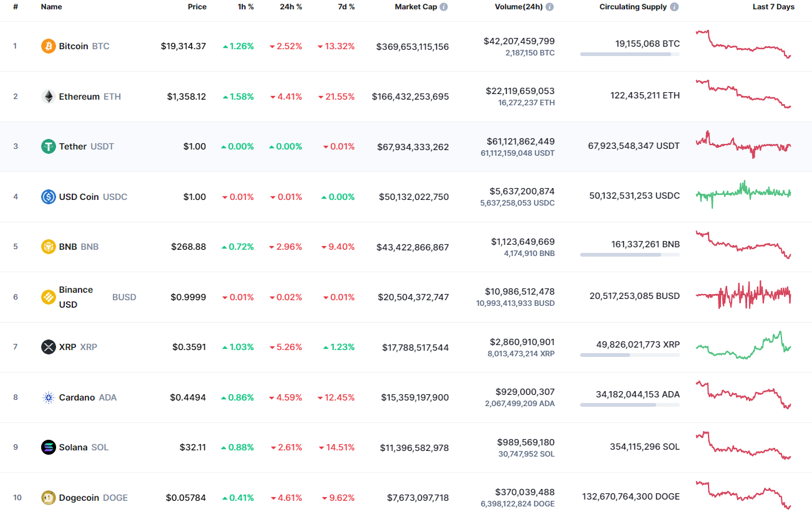
Task: Sort the table by Price
Action: (197, 7)
